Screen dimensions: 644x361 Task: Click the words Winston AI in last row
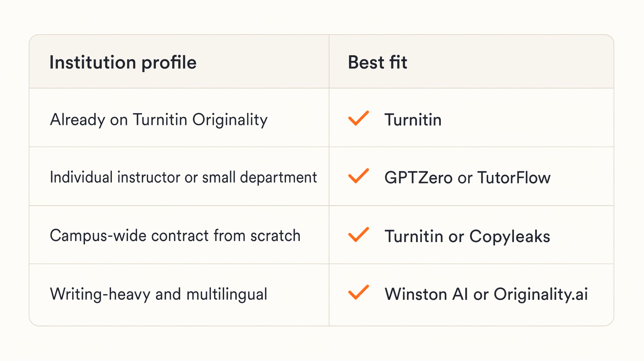tap(426, 294)
